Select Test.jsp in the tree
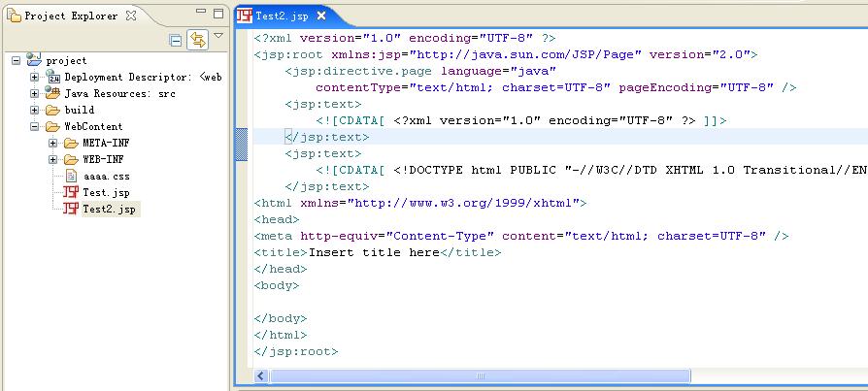This screenshot has height=391, width=868. (x=106, y=192)
